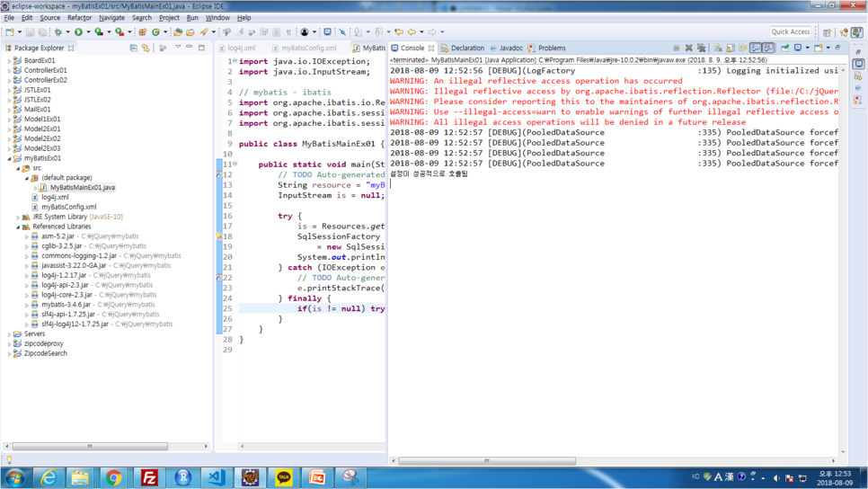Switch to the myBatisConfig.xml editor tab
This screenshot has width=868, height=489.
click(x=305, y=49)
